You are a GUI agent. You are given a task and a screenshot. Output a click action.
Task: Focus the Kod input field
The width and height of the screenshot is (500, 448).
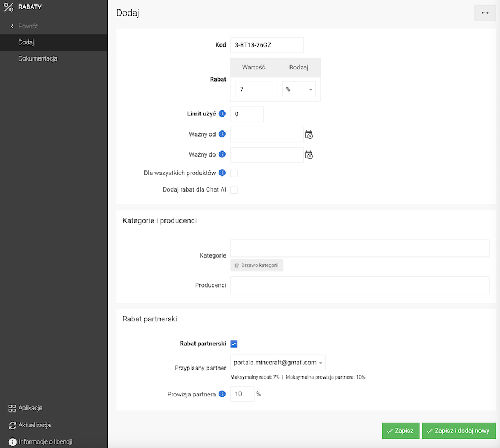[267, 46]
